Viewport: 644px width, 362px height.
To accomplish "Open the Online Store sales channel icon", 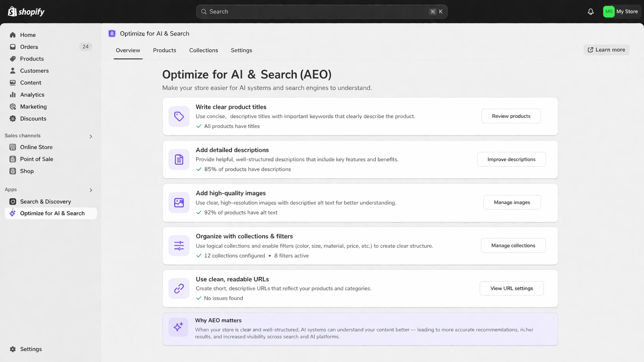I will 13,147.
